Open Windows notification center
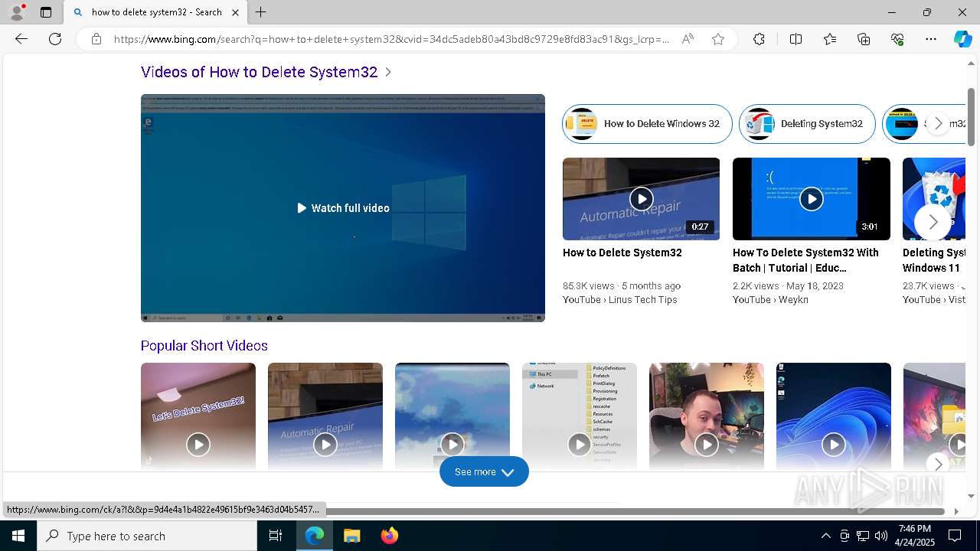This screenshot has width=980, height=551. click(955, 536)
